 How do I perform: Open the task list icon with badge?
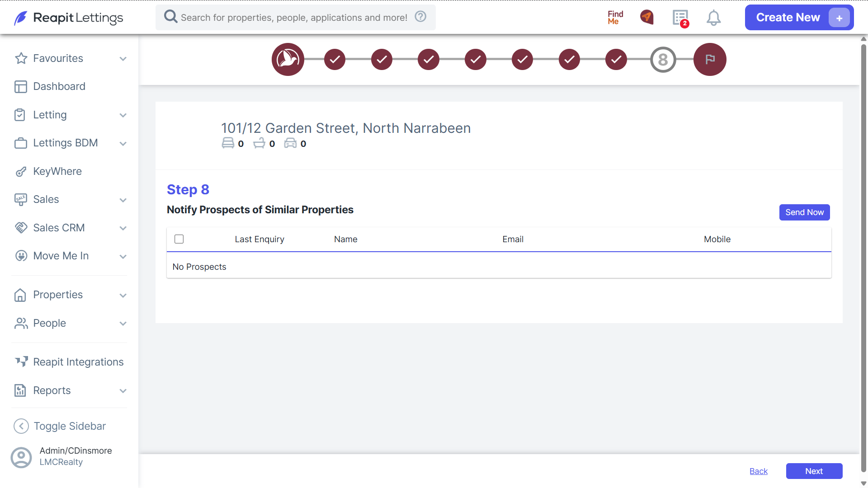tap(680, 18)
